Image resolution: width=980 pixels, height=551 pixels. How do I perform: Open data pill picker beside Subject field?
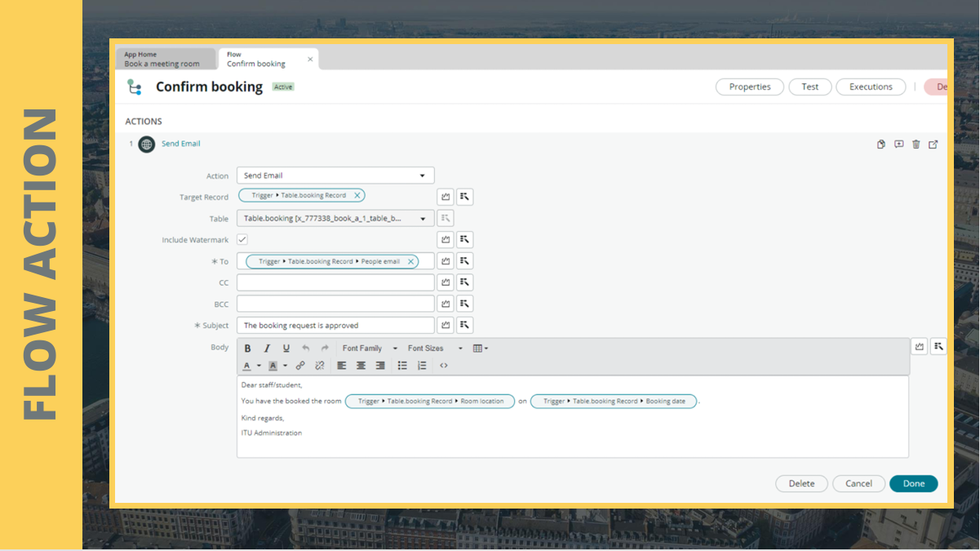465,325
